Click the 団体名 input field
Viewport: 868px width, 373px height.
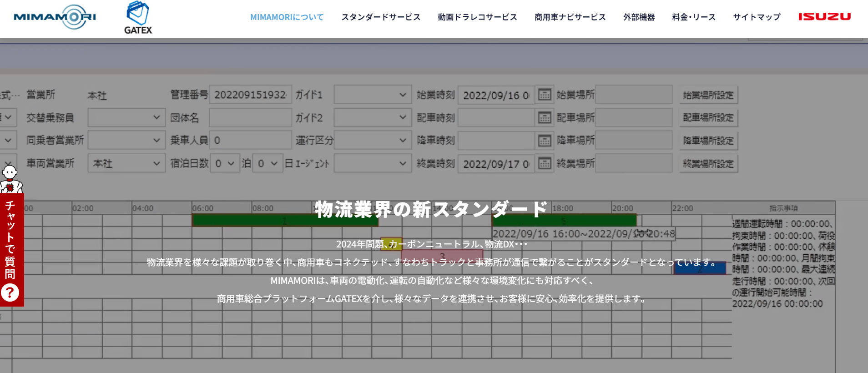click(x=250, y=117)
